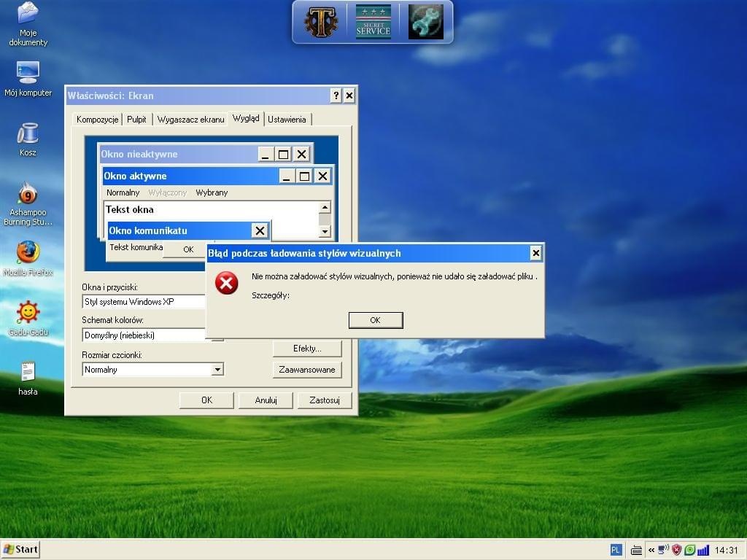Click the Normalny menu item in preview
Screen dimensions: 747x560
123,192
